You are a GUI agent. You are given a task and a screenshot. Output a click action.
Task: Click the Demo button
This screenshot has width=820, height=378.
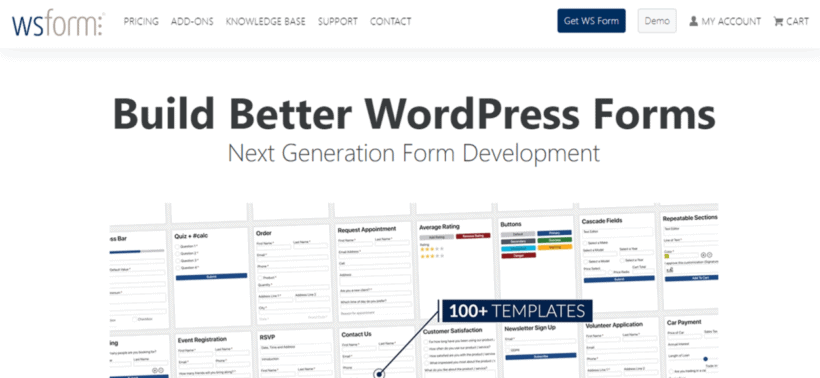(657, 21)
